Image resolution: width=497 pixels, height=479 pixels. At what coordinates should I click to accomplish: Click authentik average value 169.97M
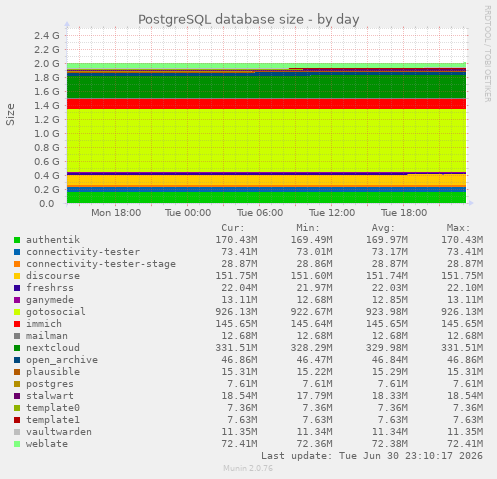(387, 240)
